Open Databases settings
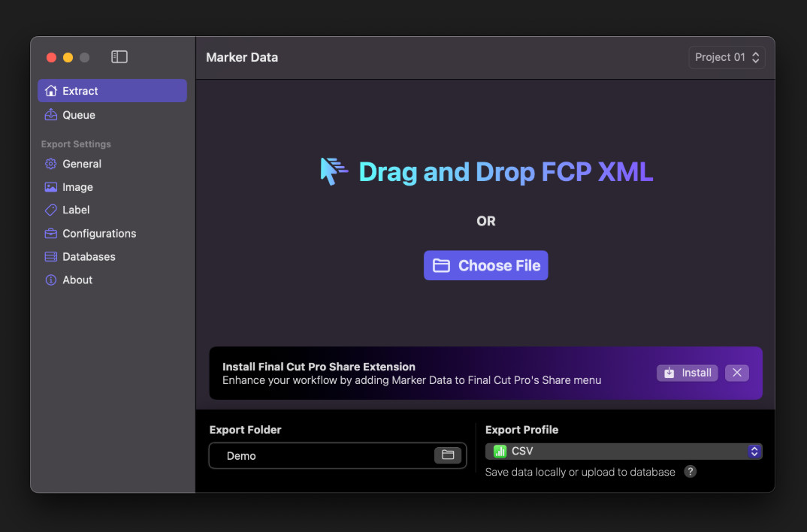Image resolution: width=807 pixels, height=532 pixels. 112,256
